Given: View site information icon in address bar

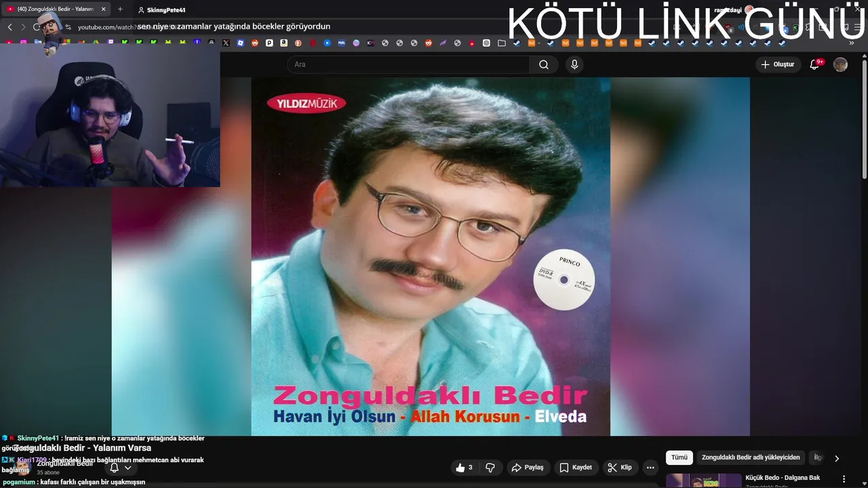Looking at the screenshot, I should click(x=68, y=27).
